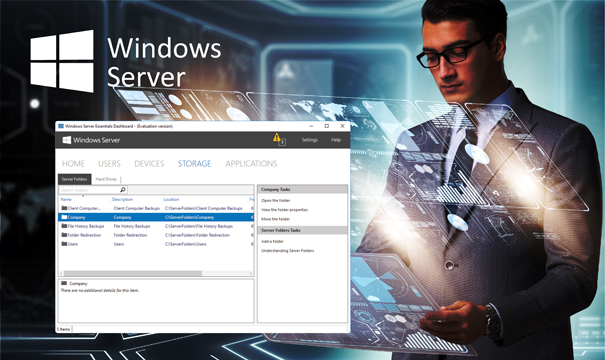Viewport: 605px width, 360px height.
Task: Click the Client Computer Backups description cell
Action: click(137, 208)
